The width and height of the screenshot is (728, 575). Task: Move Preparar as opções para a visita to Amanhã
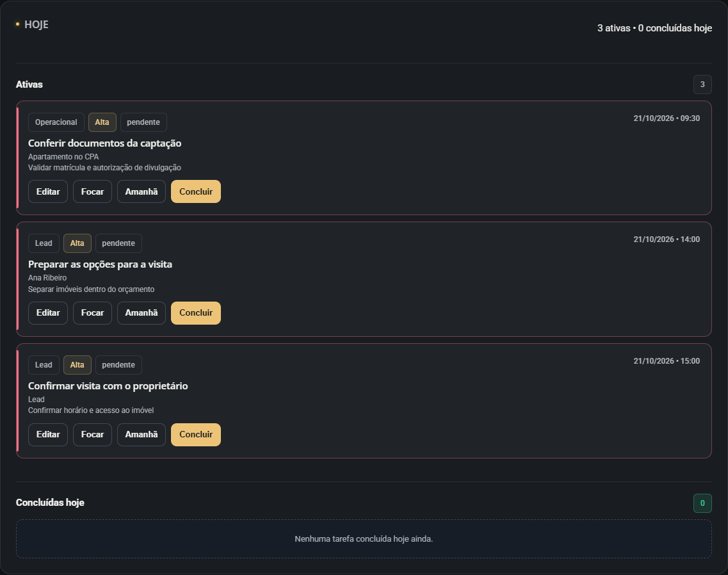141,312
